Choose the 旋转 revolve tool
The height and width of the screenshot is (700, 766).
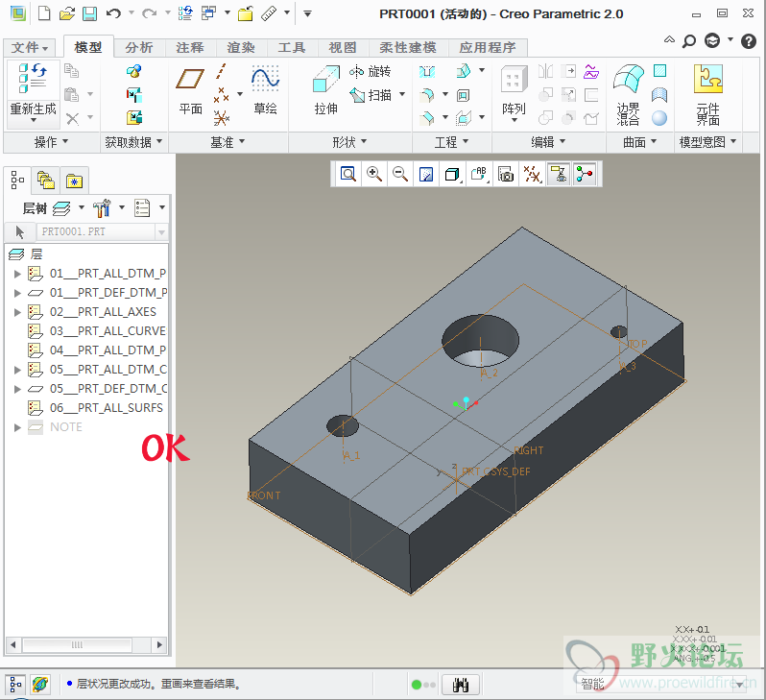point(371,71)
